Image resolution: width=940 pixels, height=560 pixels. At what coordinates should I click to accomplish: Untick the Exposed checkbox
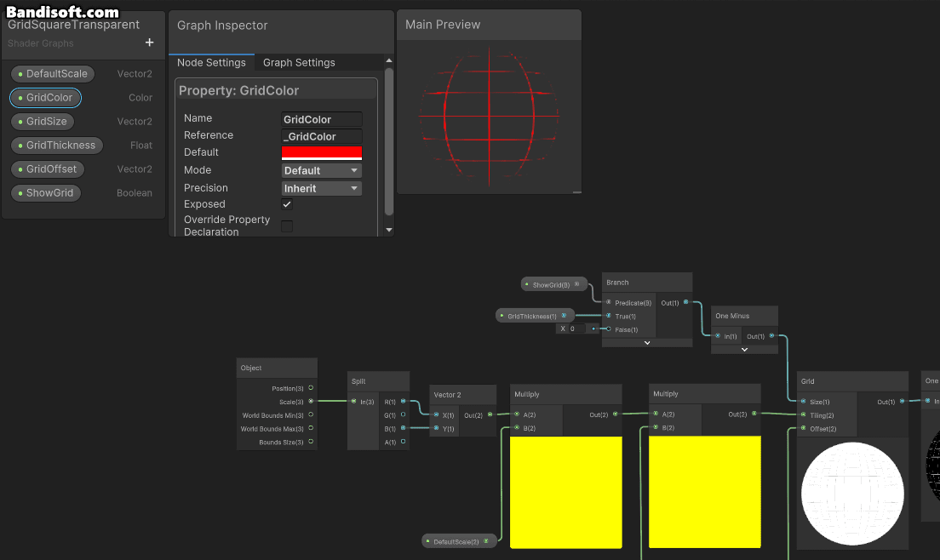point(287,204)
